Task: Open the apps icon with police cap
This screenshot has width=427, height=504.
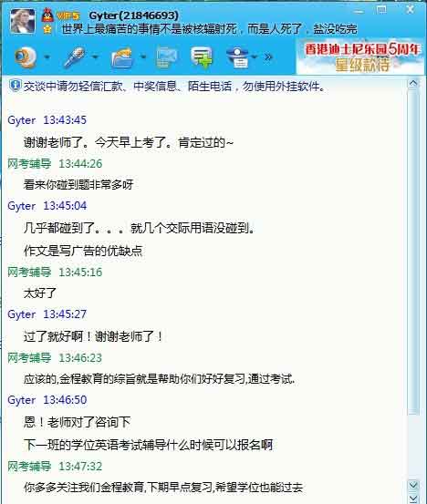Action: tap(238, 57)
